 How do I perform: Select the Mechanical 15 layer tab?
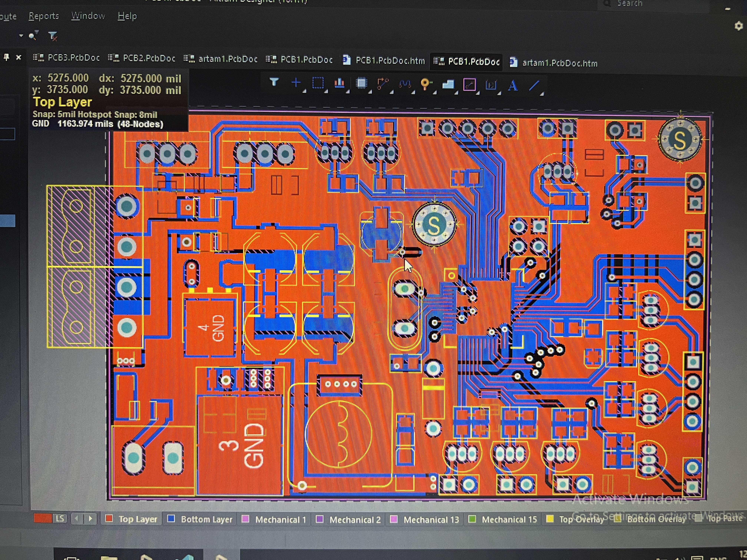click(503, 519)
